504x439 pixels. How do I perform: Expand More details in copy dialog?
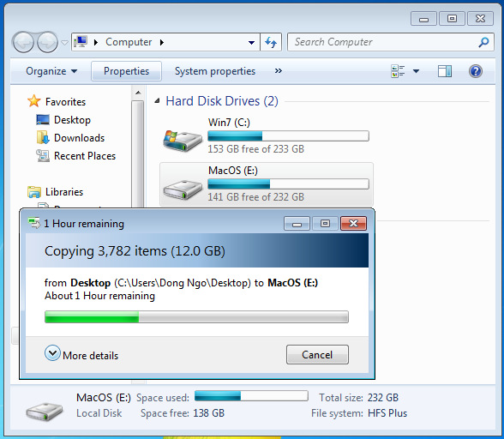tap(81, 354)
